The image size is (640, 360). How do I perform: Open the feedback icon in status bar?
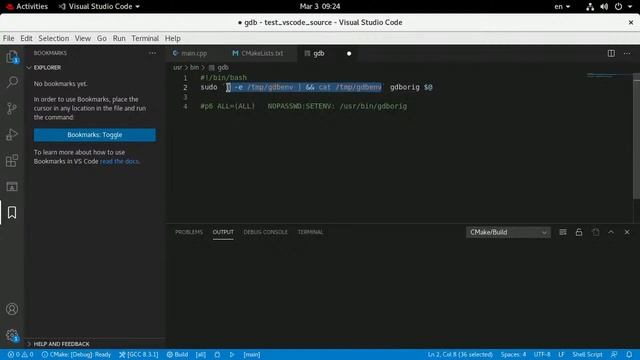pyautogui.click(x=614, y=355)
